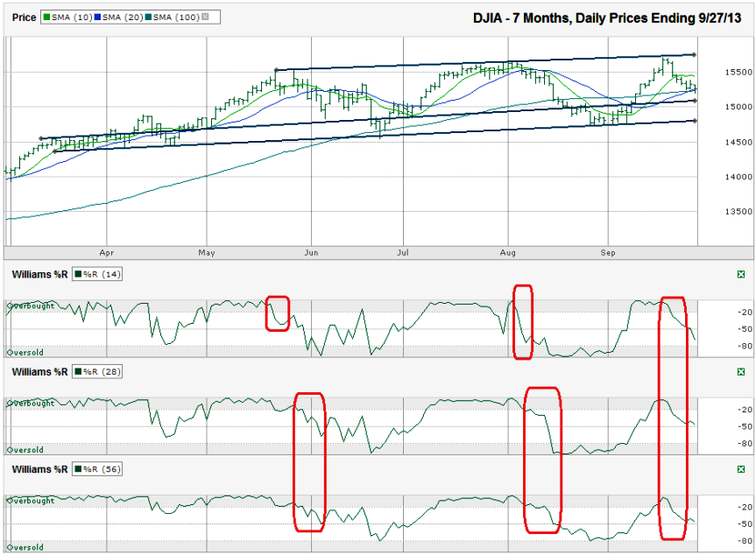Select the %R (28) legend box
The image size is (756, 555).
coord(97,372)
